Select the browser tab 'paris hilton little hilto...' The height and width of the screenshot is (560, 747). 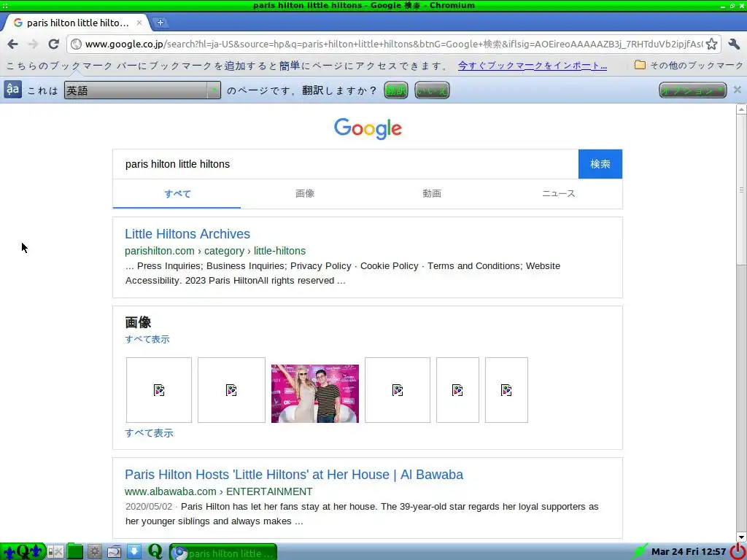tap(76, 23)
